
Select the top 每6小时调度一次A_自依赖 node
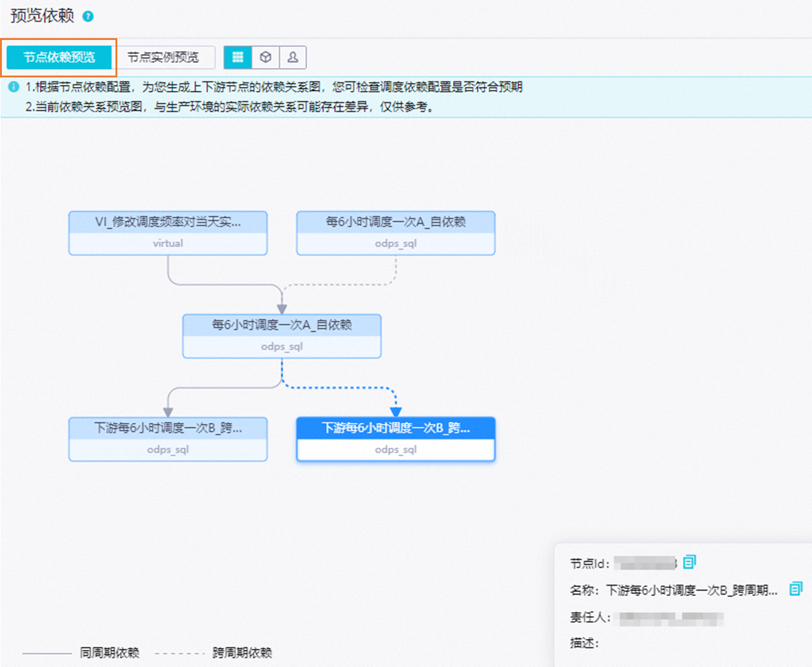point(396,233)
